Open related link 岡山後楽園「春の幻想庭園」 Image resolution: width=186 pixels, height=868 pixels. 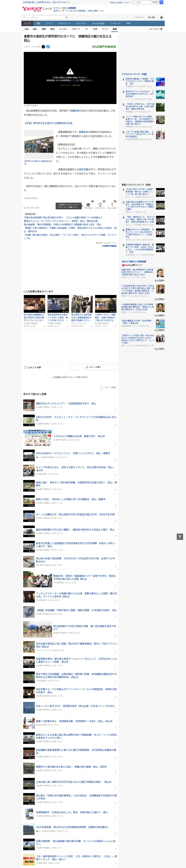(62, 224)
